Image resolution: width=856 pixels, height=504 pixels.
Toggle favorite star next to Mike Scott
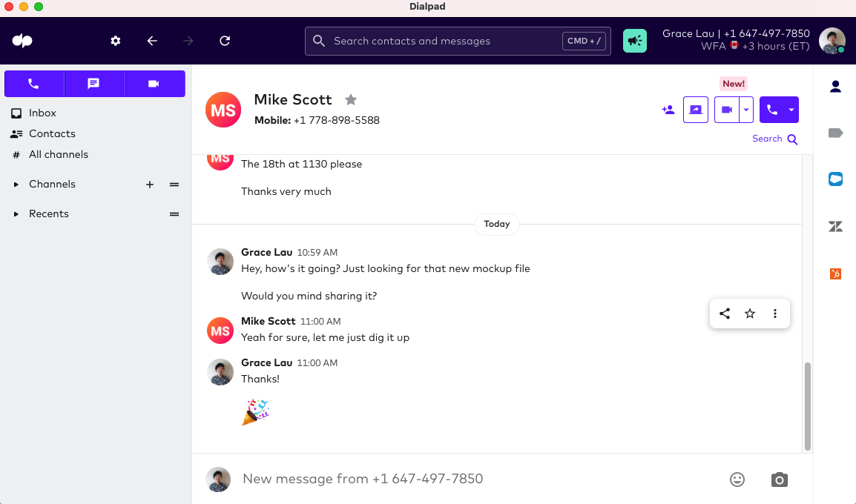[351, 99]
